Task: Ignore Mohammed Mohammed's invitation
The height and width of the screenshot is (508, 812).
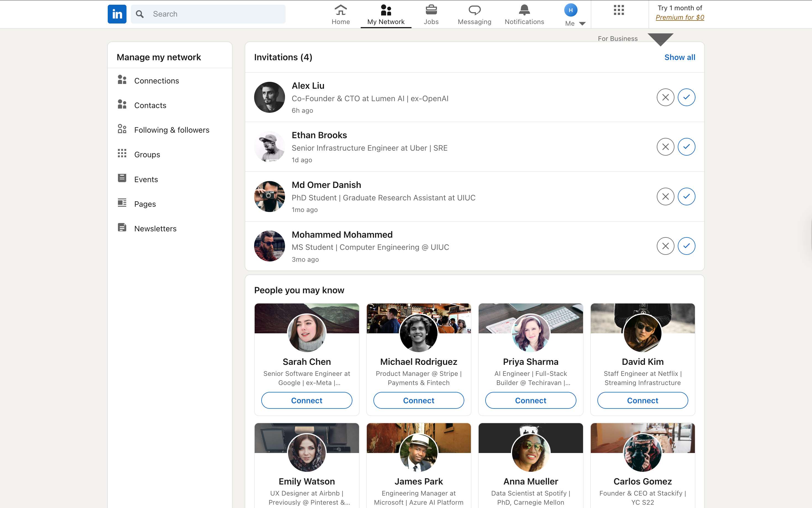Action: pos(665,246)
